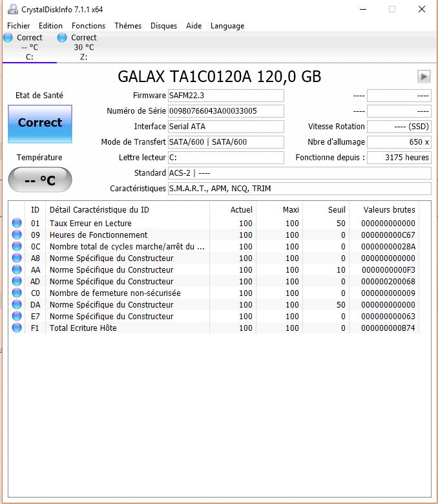438x504 pixels.
Task: Click raw value 0000000000F3
Action: 388,269
